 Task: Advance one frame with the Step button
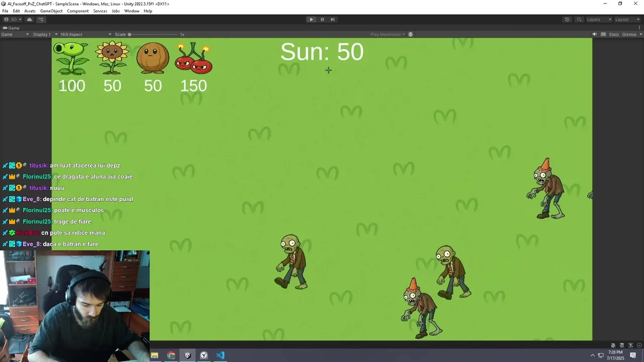333,20
